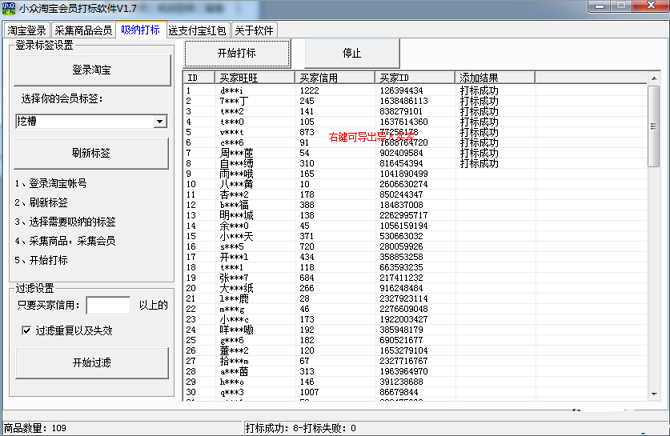
Task: Close the 打标软件 window
Action: coord(651,6)
